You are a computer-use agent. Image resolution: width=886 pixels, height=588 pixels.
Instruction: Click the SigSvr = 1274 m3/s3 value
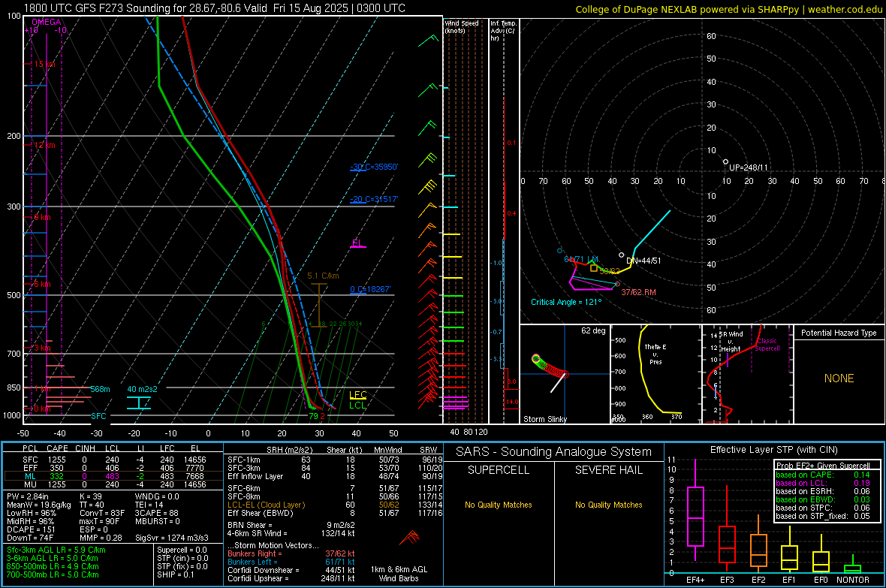pyautogui.click(x=172, y=538)
